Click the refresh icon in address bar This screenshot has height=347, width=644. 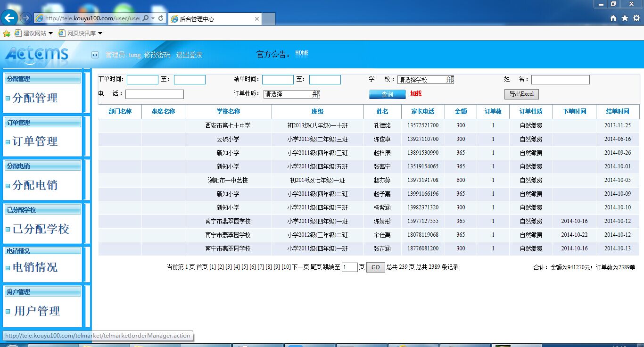point(161,18)
